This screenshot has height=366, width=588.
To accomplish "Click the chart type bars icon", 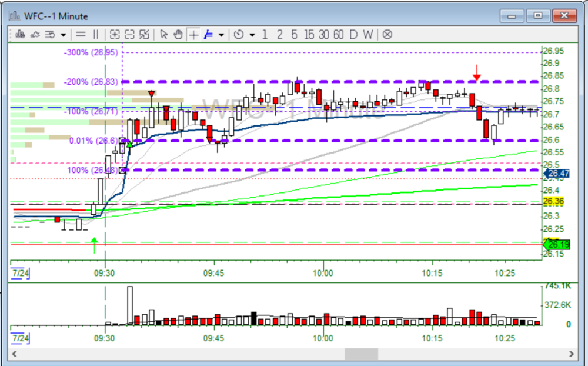I will pyautogui.click(x=19, y=34).
